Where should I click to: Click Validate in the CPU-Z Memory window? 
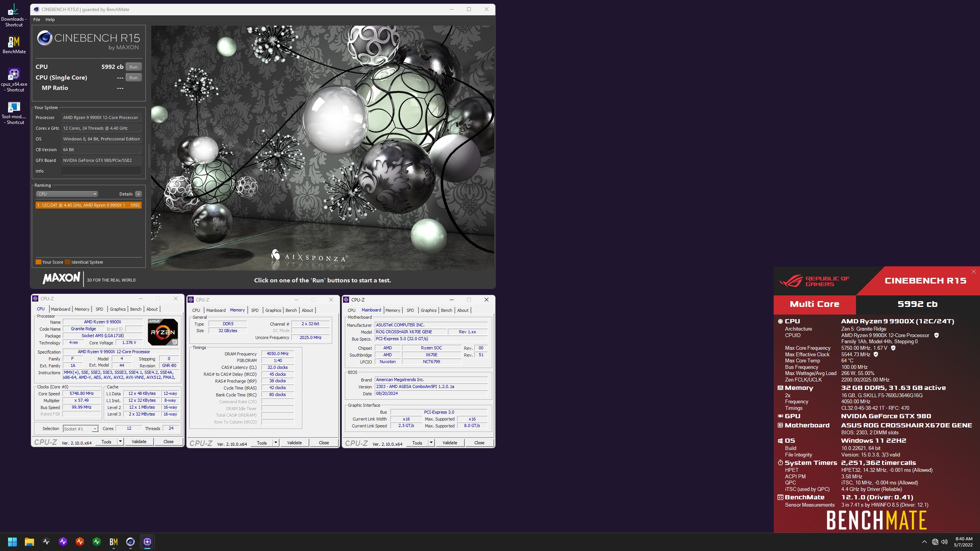[x=294, y=443]
